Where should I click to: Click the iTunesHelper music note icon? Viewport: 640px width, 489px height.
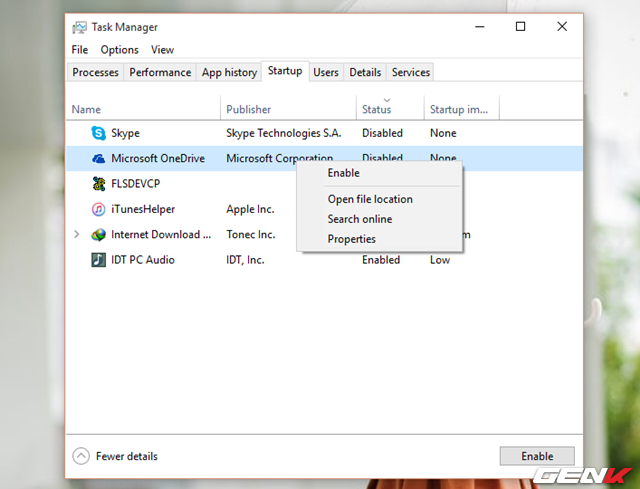[x=98, y=209]
